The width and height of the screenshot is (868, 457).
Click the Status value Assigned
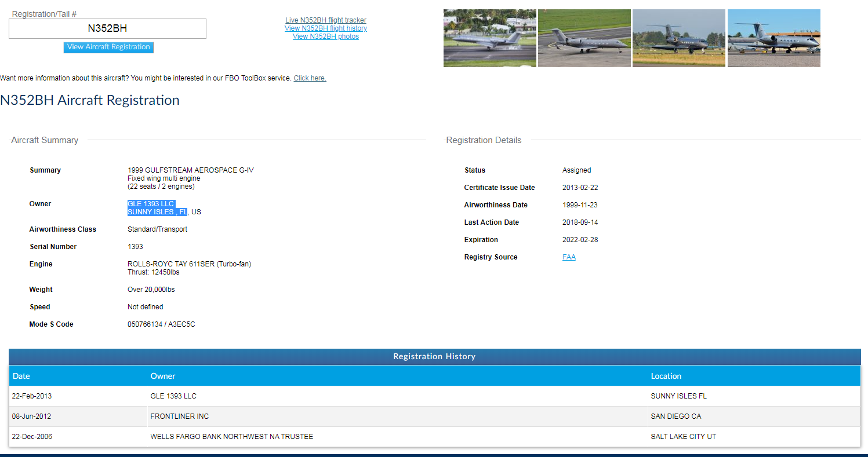point(577,170)
